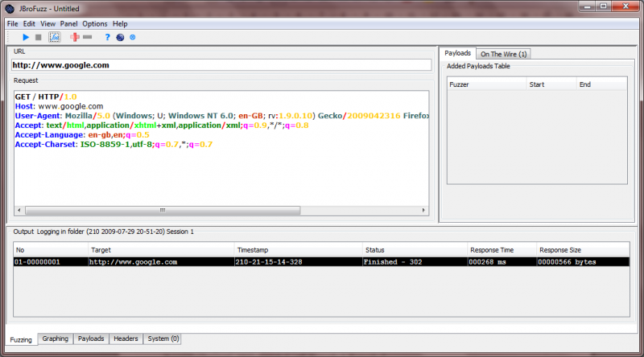Sort output by Timestamp column header
This screenshot has width=644, height=357.
tap(298, 250)
